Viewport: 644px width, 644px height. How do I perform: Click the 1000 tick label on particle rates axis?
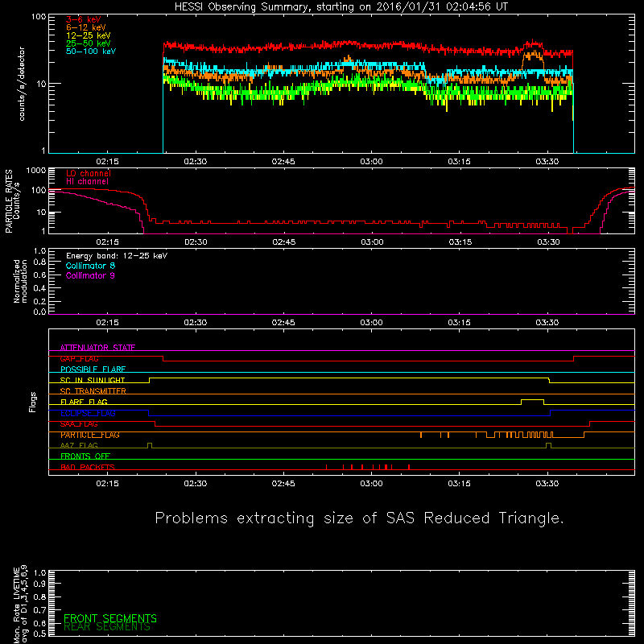[36, 171]
